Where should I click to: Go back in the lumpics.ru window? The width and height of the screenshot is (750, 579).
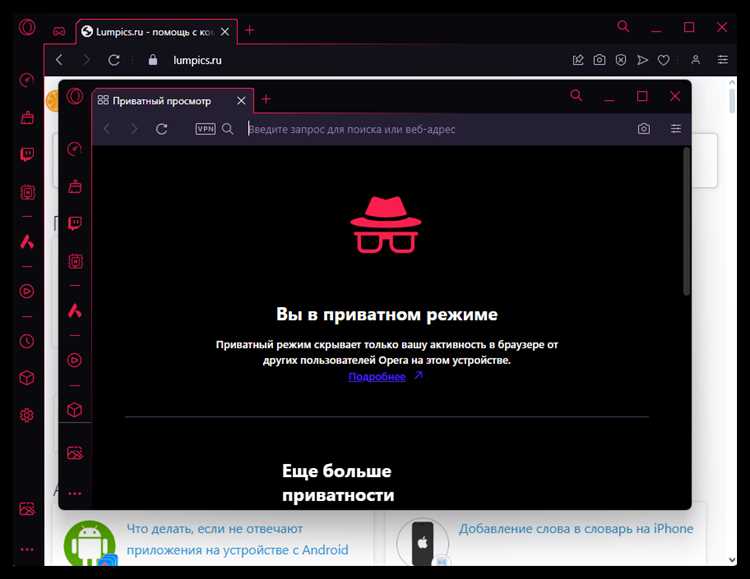click(x=59, y=60)
